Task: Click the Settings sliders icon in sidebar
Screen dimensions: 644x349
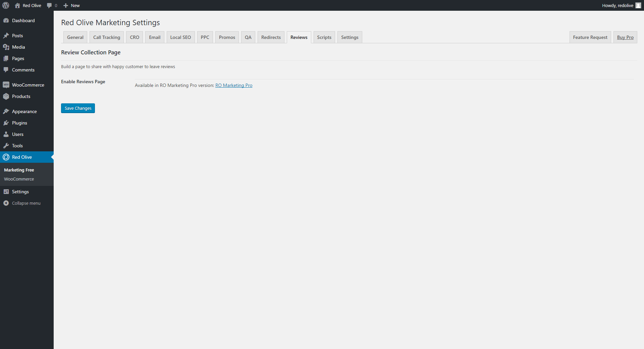Action: (x=6, y=192)
